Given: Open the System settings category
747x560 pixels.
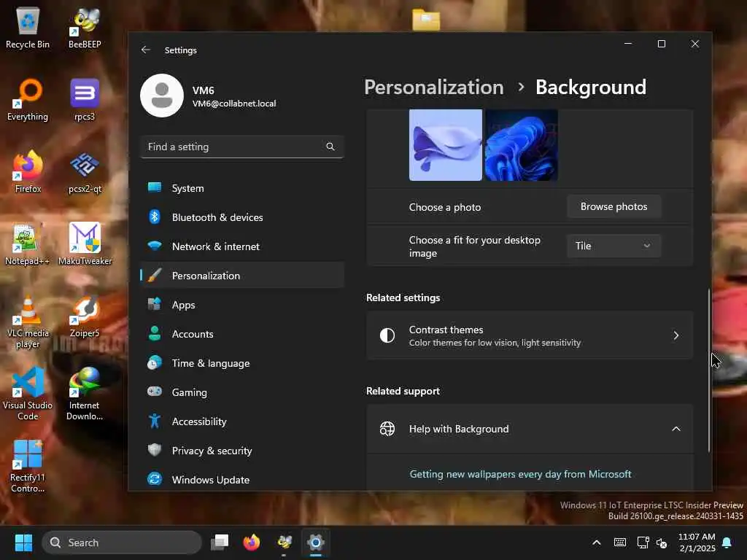Looking at the screenshot, I should pyautogui.click(x=242, y=188).
